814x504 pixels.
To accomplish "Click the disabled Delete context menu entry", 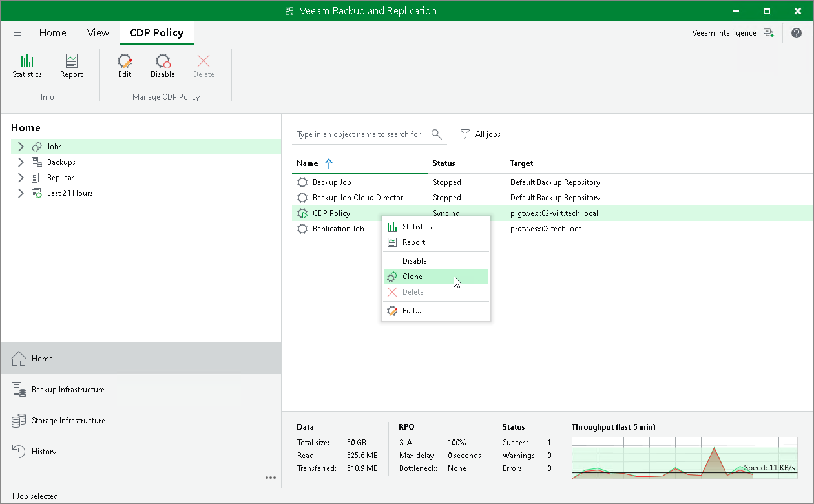I will (436, 292).
